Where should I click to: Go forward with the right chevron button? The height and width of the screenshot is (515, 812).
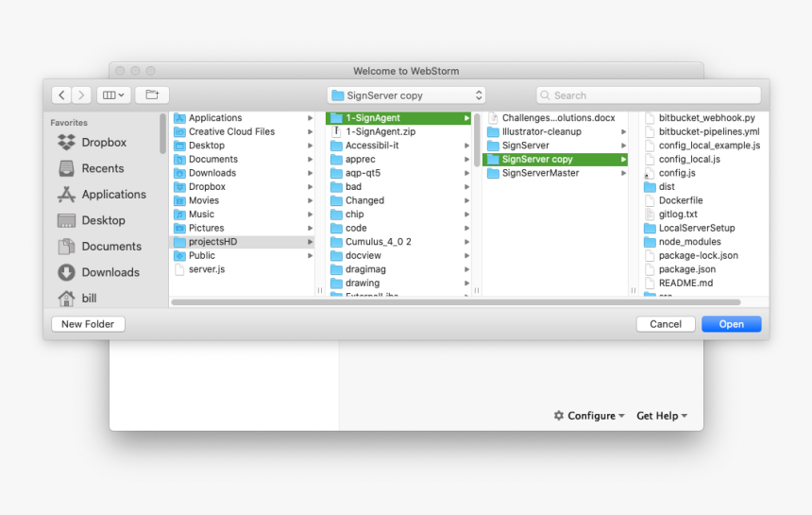click(81, 94)
